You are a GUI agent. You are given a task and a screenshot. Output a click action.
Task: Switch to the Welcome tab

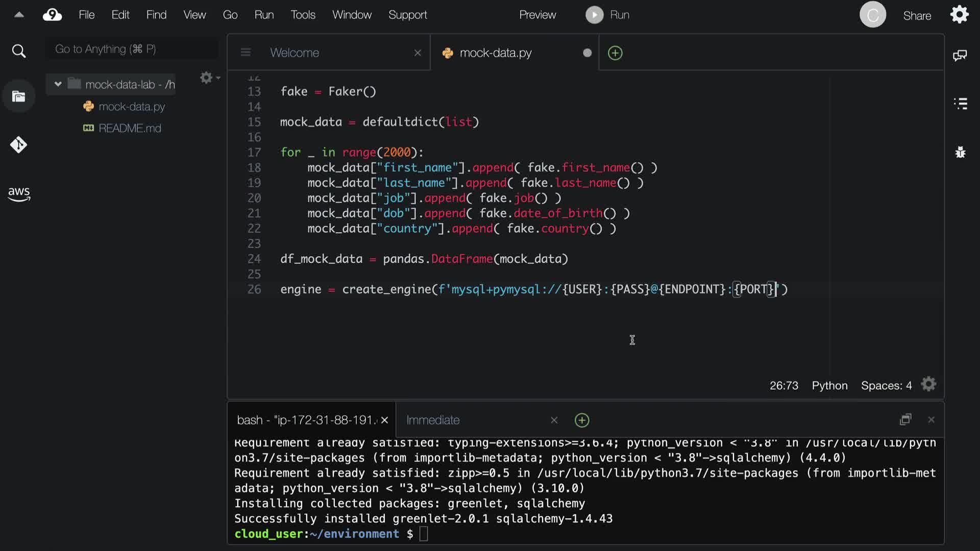click(x=295, y=53)
